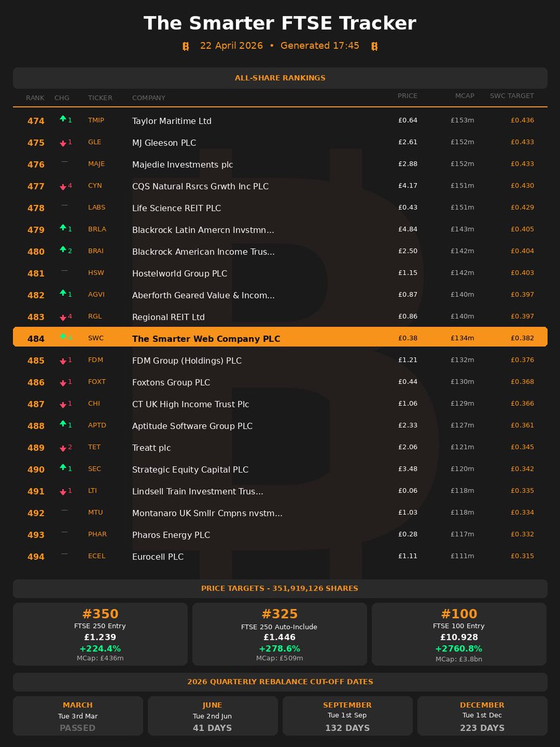Viewport: 560px width, 747px height.
Task: Click rank number 493
Action: pyautogui.click(x=36, y=535)
